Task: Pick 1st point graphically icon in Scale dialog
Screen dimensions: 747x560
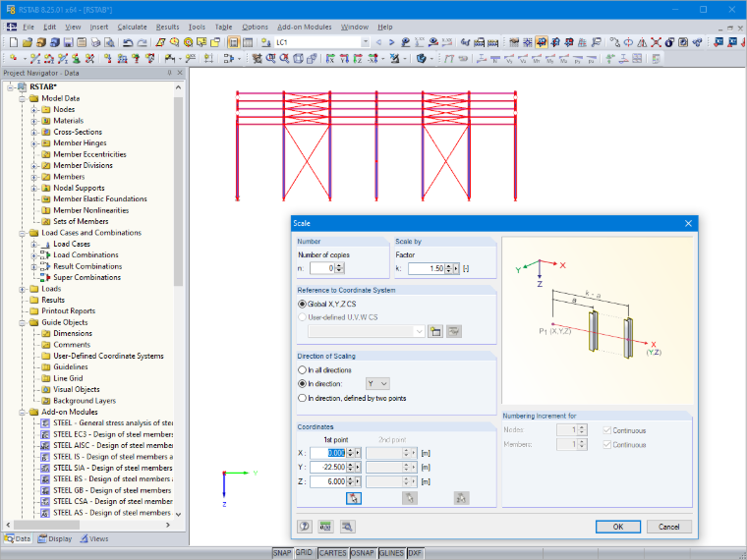Action: coord(354,498)
